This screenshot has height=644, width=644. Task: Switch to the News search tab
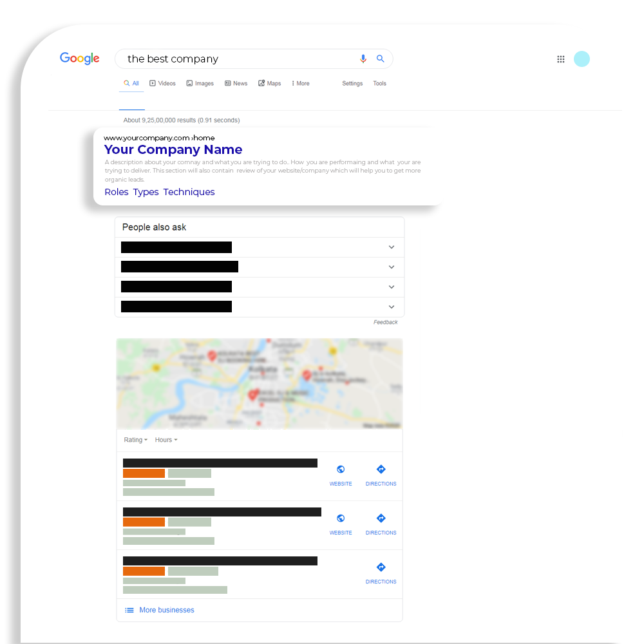[x=235, y=83]
